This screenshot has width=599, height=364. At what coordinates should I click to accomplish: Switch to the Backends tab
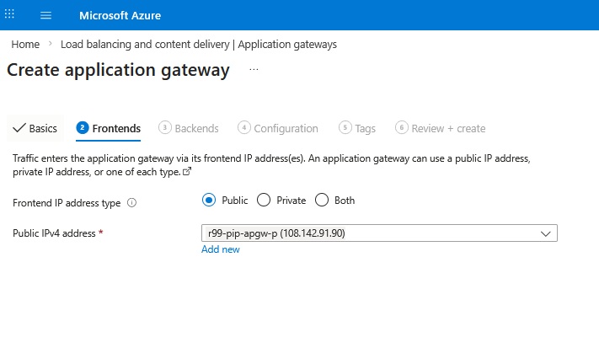coord(189,128)
